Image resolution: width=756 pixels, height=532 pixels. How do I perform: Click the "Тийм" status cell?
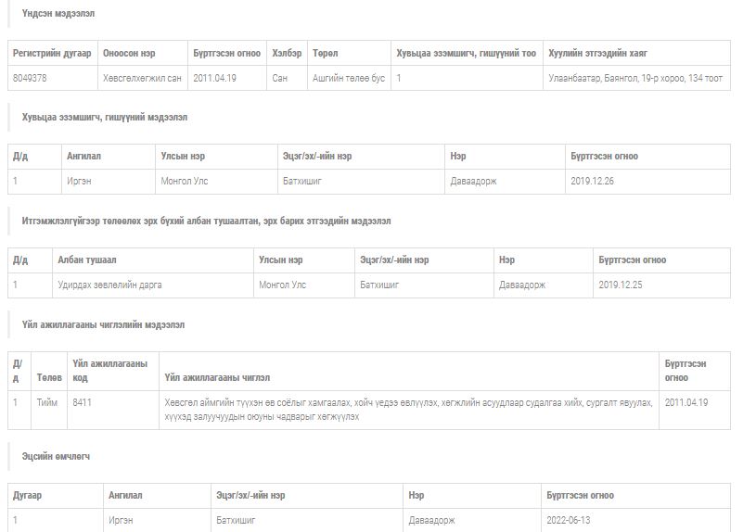[47, 402]
